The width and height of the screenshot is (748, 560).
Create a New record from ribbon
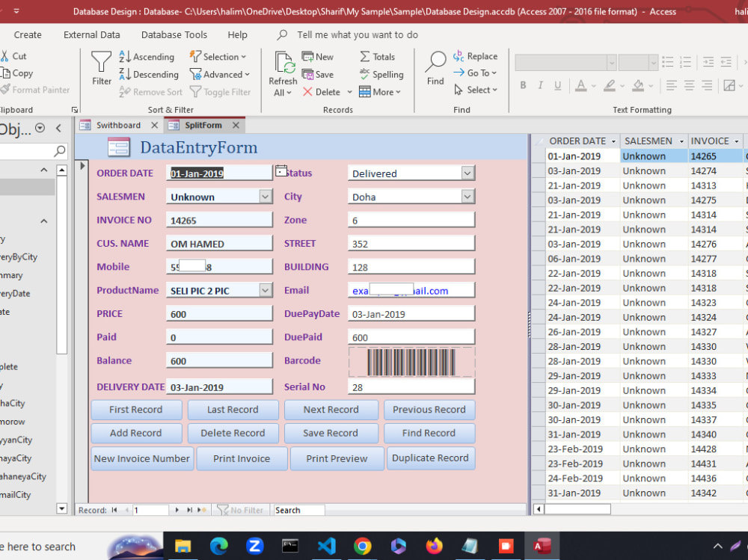(x=318, y=57)
